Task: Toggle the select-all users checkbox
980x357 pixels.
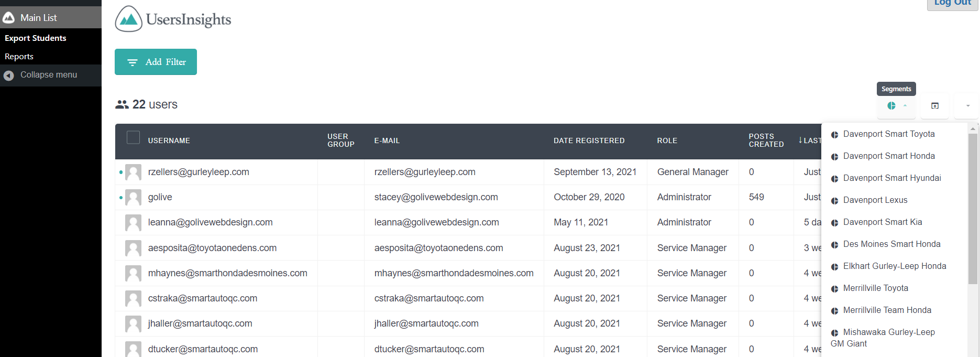Action: [x=134, y=137]
